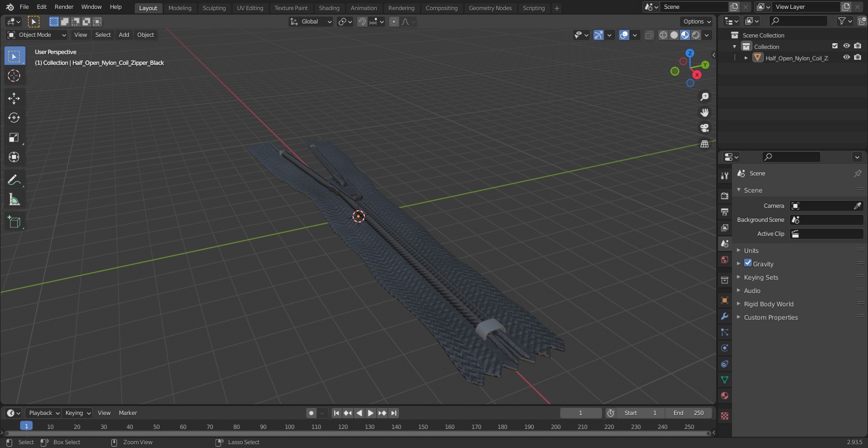Click the current frame number field

[581, 413]
